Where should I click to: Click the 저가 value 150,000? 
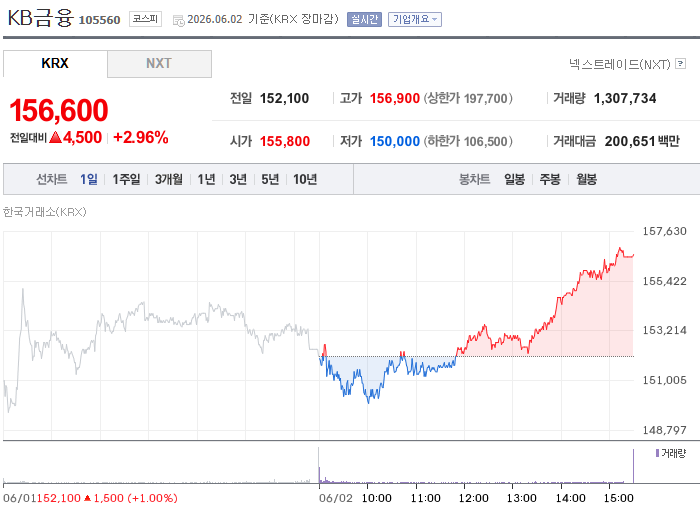point(395,141)
